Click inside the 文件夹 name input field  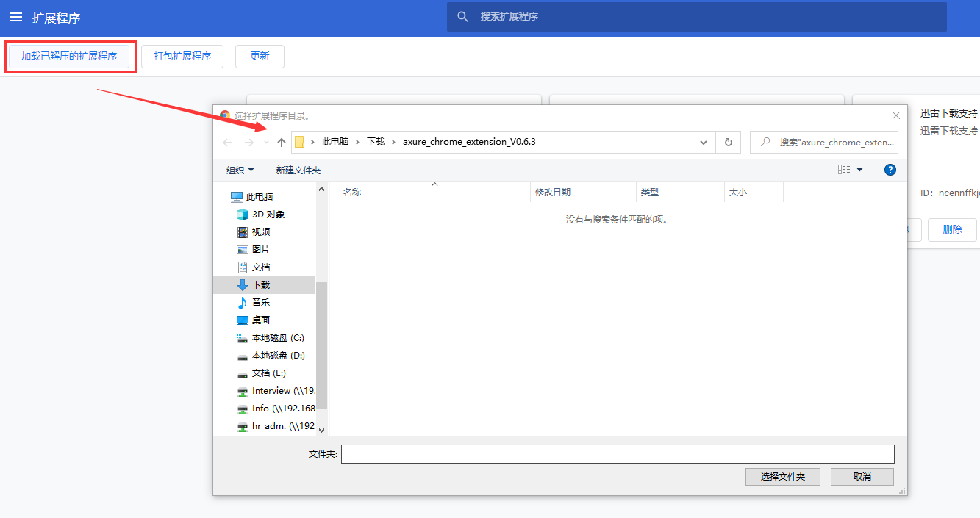pos(618,453)
